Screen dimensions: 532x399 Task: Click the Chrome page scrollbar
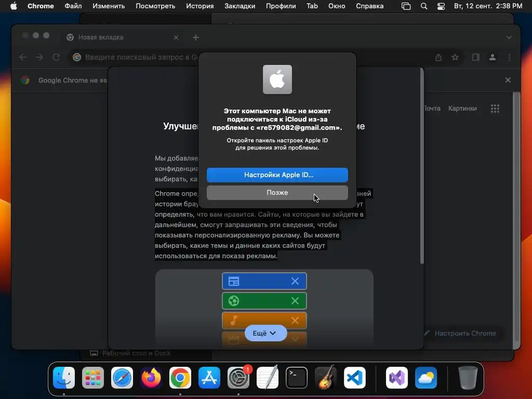(x=516, y=216)
